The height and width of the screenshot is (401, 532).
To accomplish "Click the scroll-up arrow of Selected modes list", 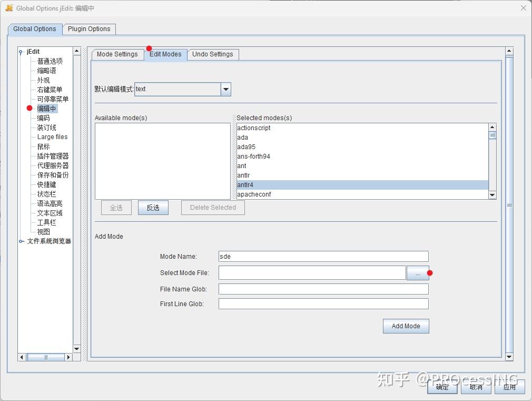I will click(491, 126).
